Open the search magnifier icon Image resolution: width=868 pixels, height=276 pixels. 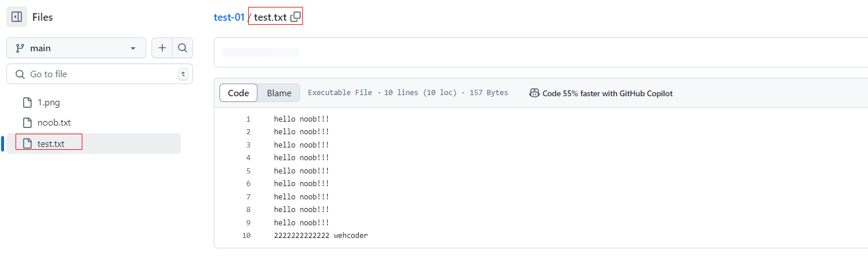183,48
